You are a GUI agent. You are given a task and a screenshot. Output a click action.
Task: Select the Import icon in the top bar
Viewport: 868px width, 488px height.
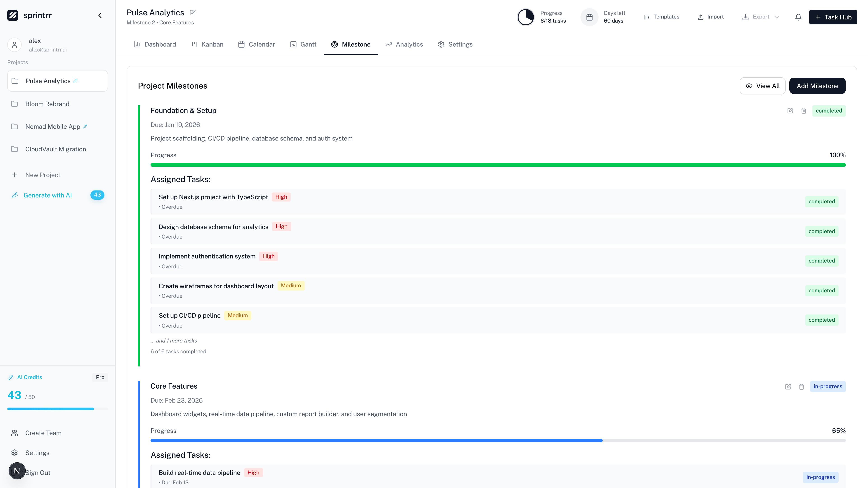(x=701, y=17)
